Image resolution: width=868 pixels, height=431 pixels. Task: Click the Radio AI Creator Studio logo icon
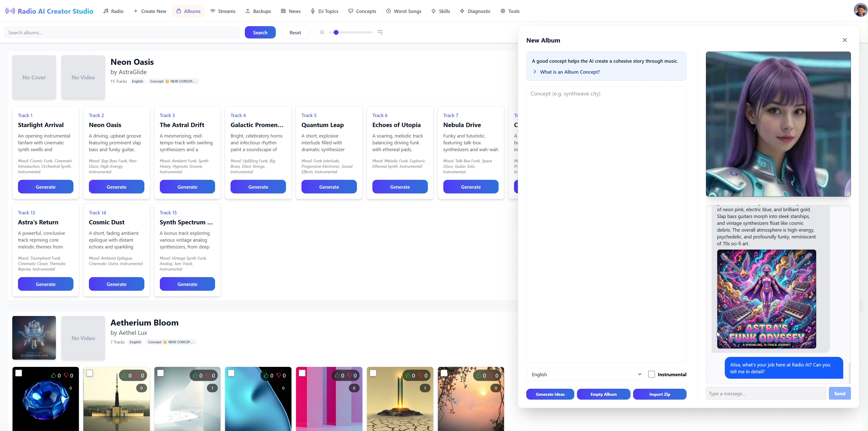coord(10,11)
